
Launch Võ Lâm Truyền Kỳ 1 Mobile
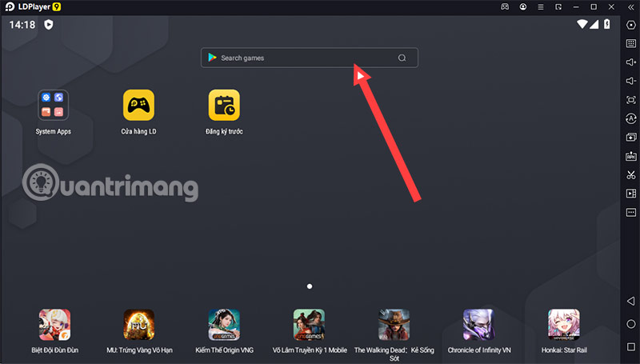coord(309,325)
